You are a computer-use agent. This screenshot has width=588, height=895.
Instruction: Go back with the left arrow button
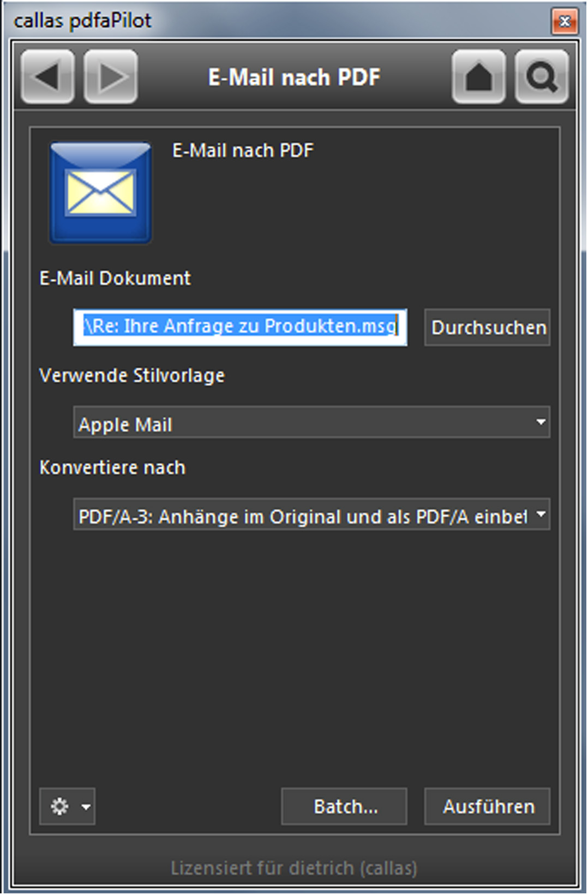pos(47,77)
